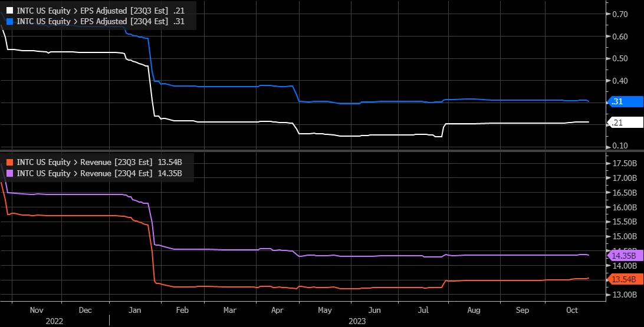Select legend text EPS Adjusted [23Q3 Est]

[x=124, y=11]
